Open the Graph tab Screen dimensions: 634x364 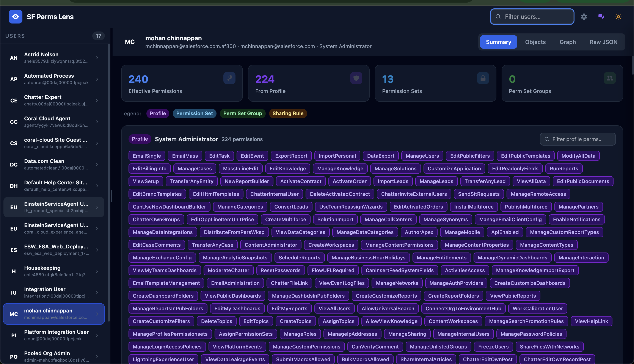pyautogui.click(x=568, y=42)
